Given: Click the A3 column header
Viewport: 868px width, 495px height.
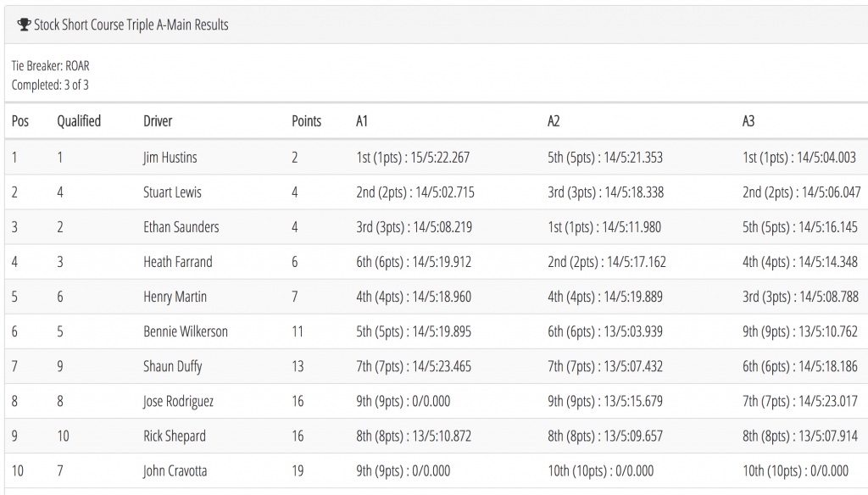Looking at the screenshot, I should [748, 120].
